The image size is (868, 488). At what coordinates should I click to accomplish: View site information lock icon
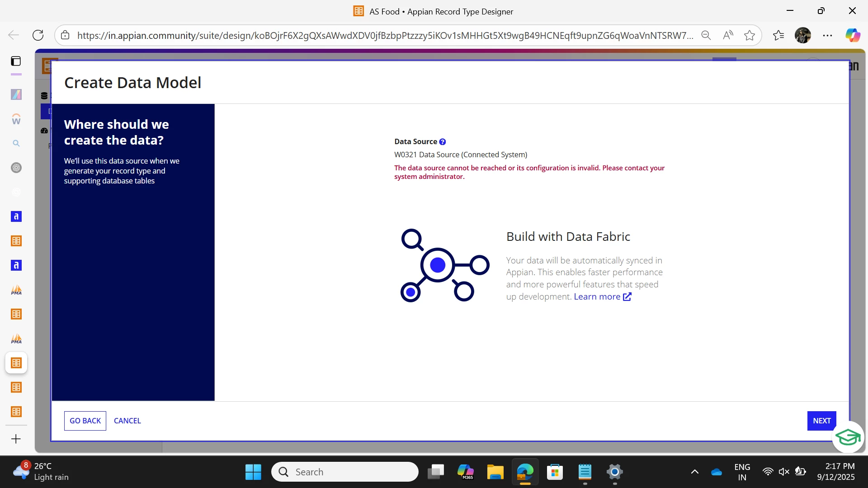[65, 35]
